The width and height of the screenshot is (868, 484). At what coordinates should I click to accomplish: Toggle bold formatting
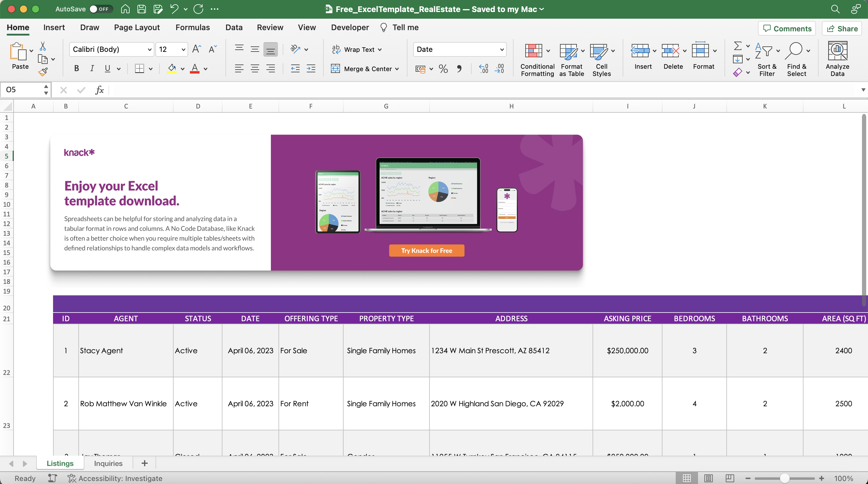(76, 68)
